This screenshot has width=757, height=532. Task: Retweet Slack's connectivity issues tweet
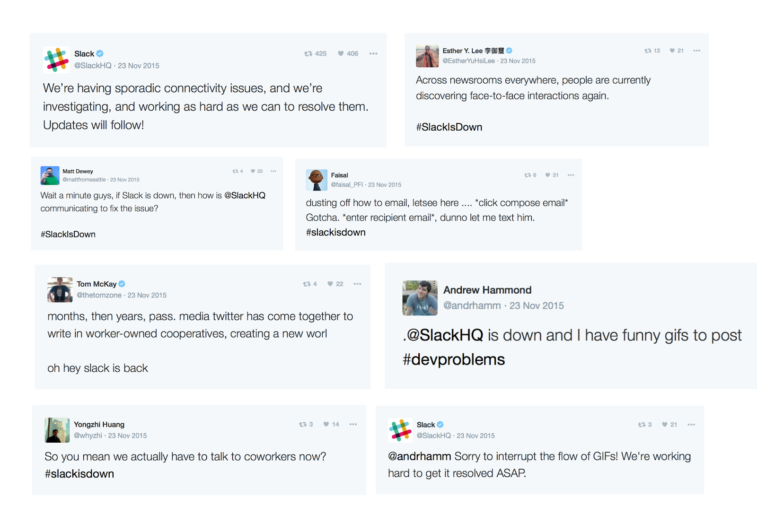(308, 54)
